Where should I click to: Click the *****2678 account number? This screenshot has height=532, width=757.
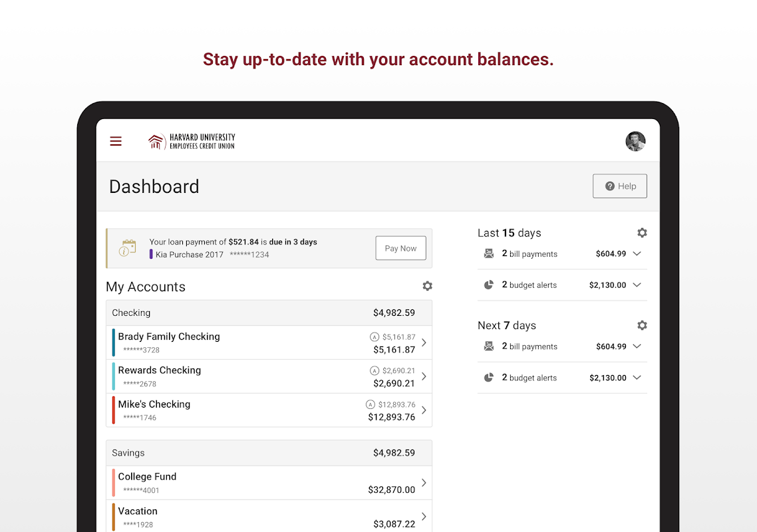pyautogui.click(x=140, y=384)
